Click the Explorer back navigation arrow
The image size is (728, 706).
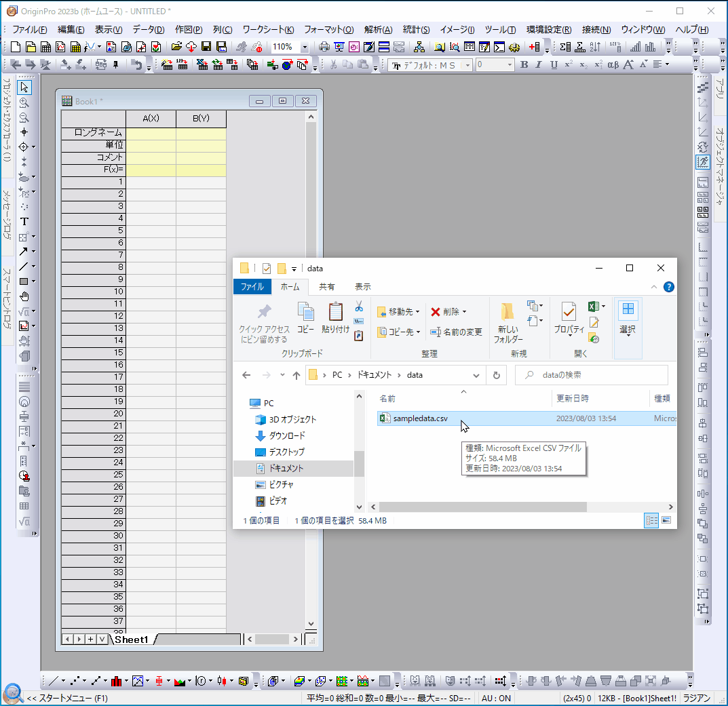click(246, 376)
